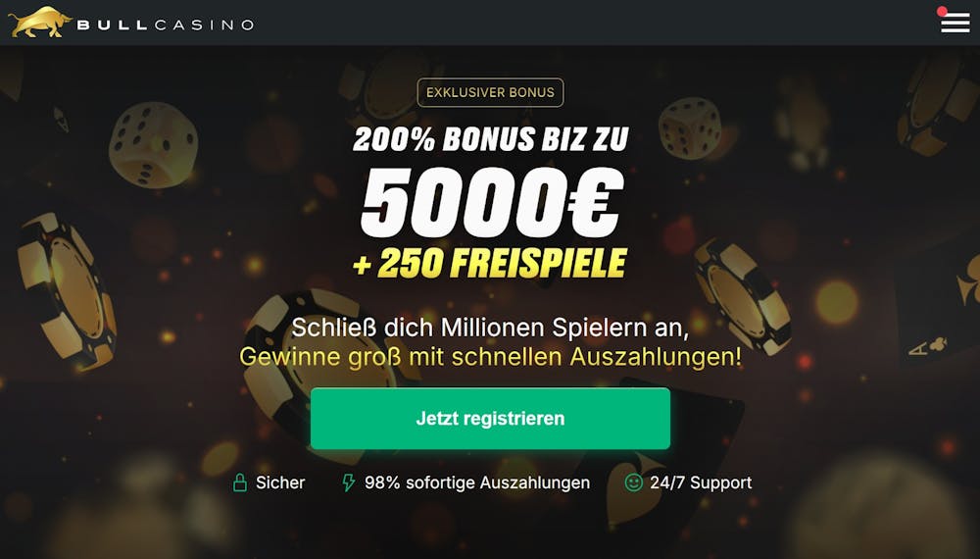
Task: Click the + 250 FREISPIELE yellow text
Action: click(x=489, y=263)
